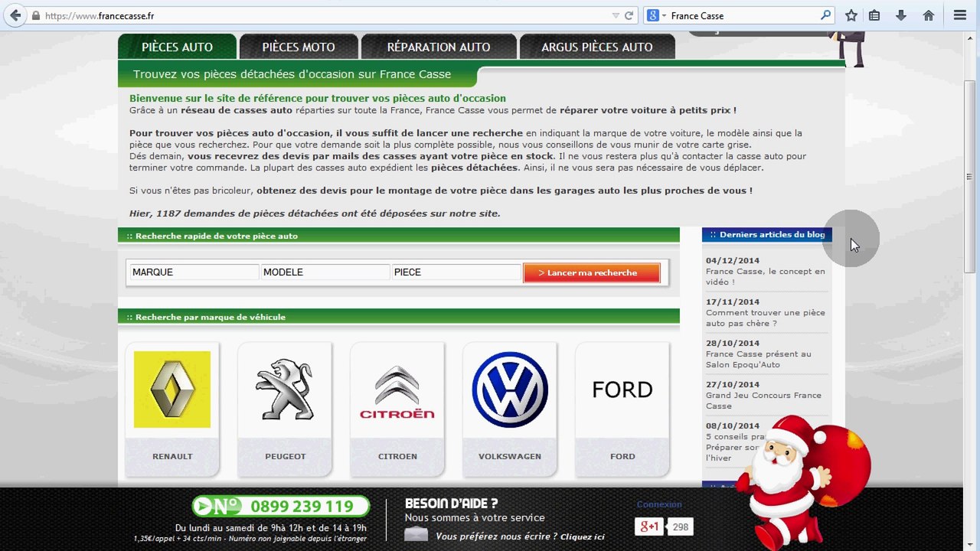Switch to the PIÈCES AUTO tab
This screenshot has height=551, width=980.
tap(177, 47)
